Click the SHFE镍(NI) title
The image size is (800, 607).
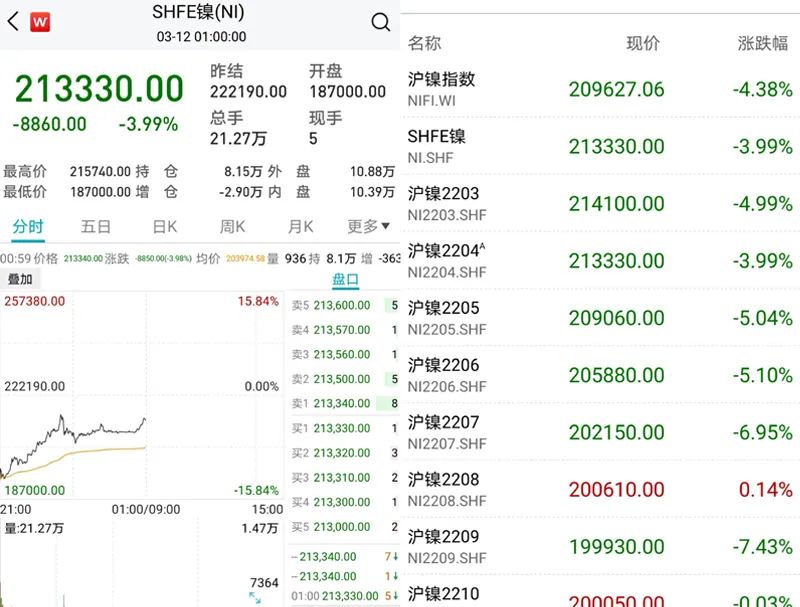(x=198, y=12)
